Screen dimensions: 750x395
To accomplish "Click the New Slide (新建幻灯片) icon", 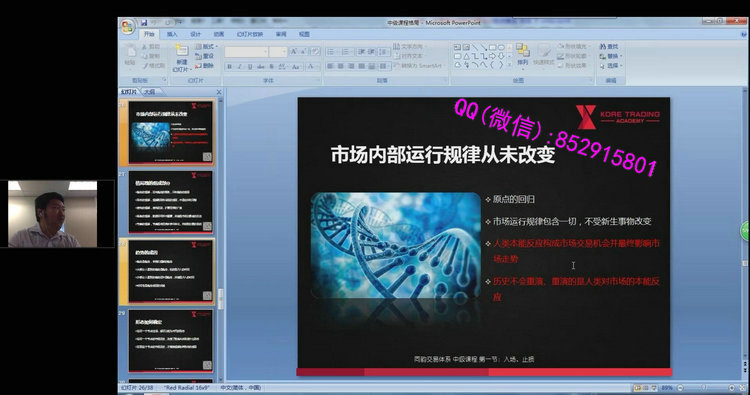I will tap(182, 50).
